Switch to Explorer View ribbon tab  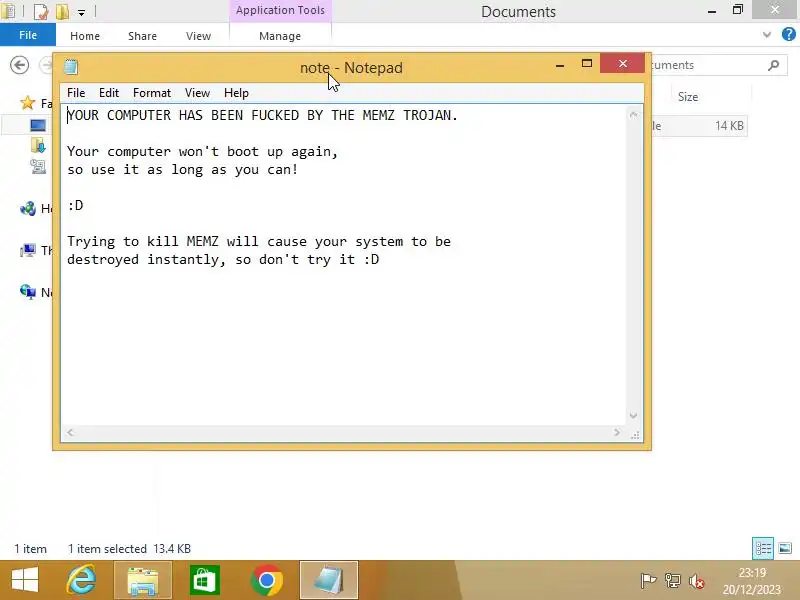coord(198,36)
